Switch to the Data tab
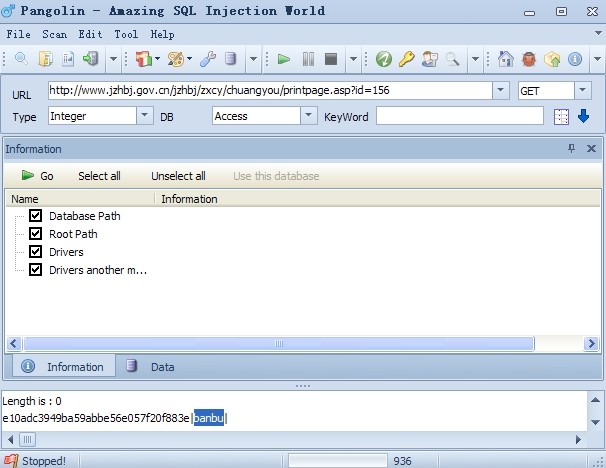 coord(151,366)
